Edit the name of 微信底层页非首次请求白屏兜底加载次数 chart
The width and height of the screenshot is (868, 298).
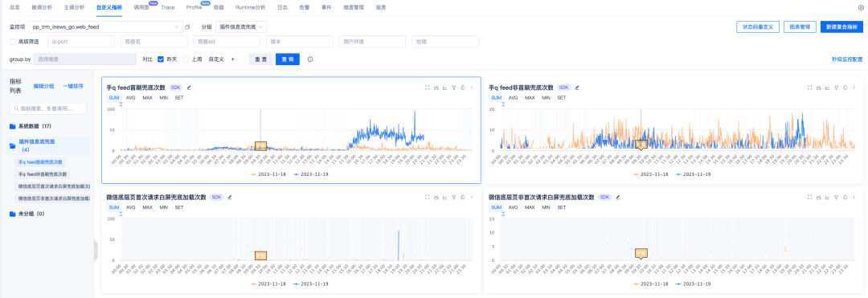tap(618, 197)
